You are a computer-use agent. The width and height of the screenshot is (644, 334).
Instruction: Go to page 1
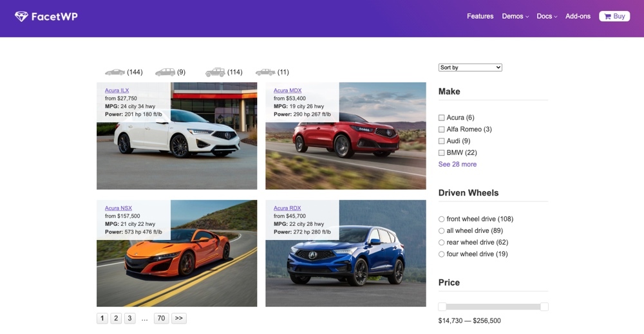[x=102, y=318]
